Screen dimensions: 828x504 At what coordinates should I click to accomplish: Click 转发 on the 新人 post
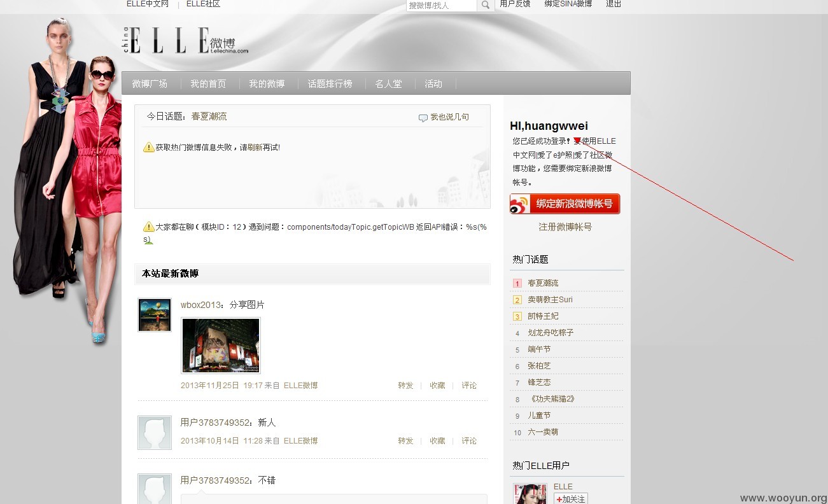click(x=405, y=441)
